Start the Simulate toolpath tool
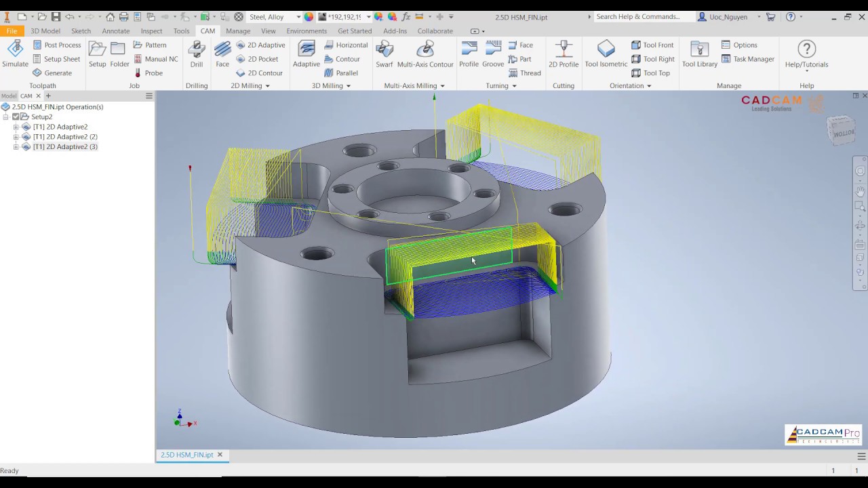The width and height of the screenshot is (868, 488). click(x=15, y=55)
